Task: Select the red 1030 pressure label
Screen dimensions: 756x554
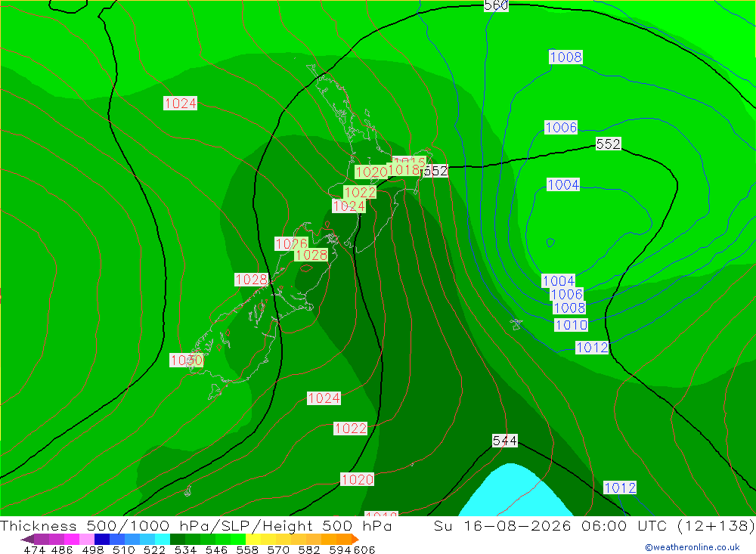Action: 186,361
